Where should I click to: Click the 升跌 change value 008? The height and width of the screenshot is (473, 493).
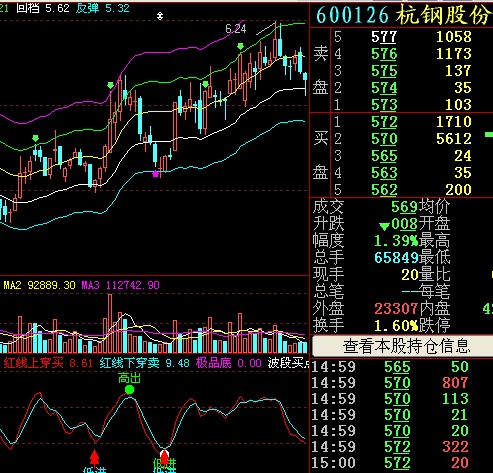[x=404, y=224]
